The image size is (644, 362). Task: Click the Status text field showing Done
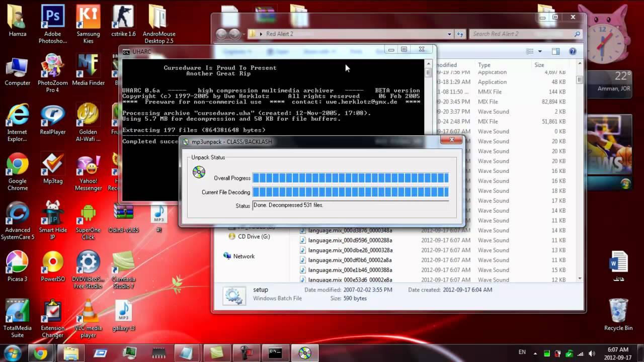pos(351,206)
